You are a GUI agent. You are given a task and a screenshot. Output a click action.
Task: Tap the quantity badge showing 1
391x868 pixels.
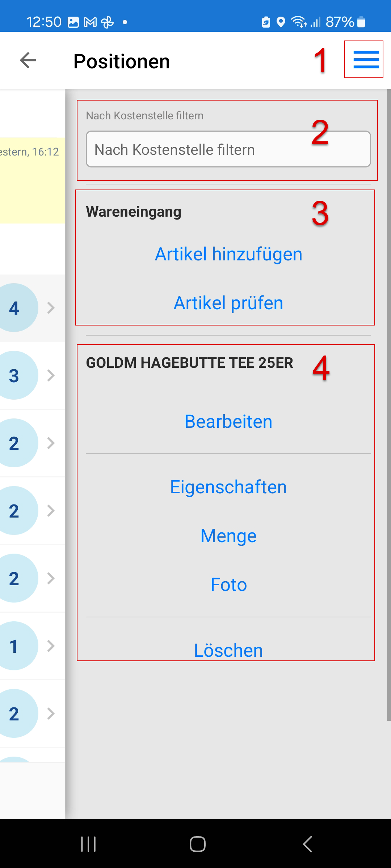[x=15, y=646]
